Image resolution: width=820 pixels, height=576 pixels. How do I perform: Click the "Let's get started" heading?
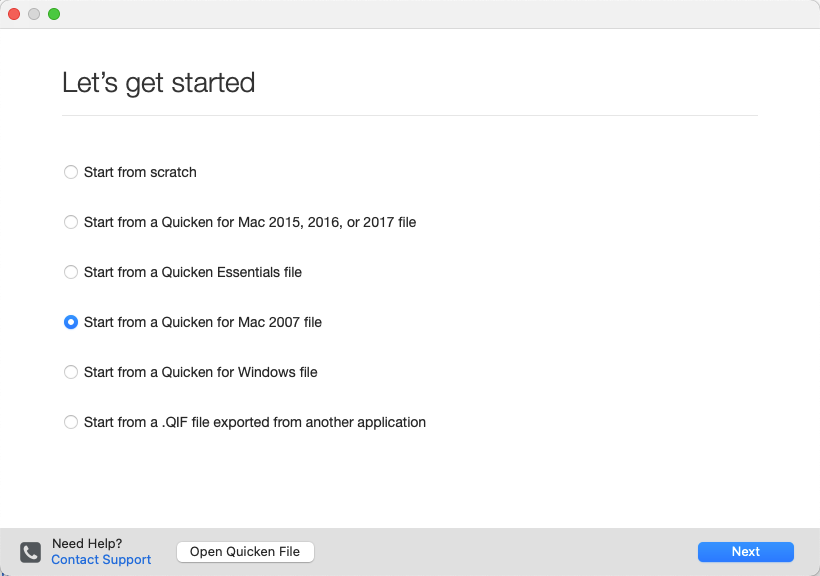(159, 83)
